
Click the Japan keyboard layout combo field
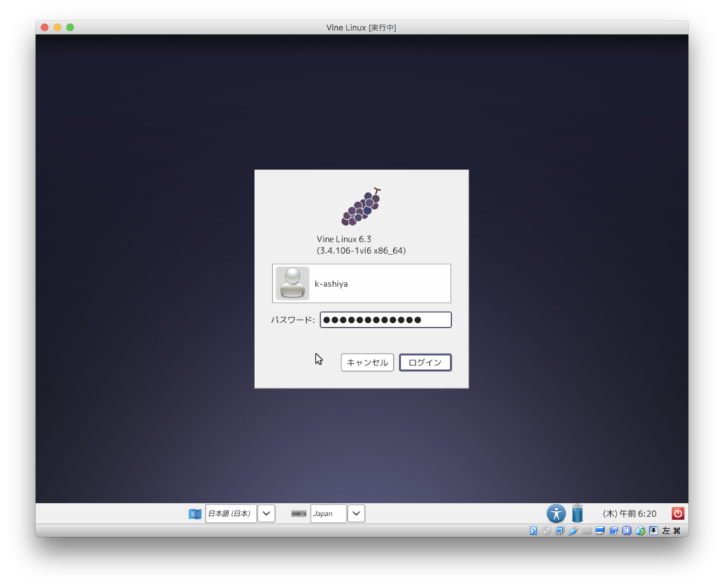pyautogui.click(x=328, y=514)
